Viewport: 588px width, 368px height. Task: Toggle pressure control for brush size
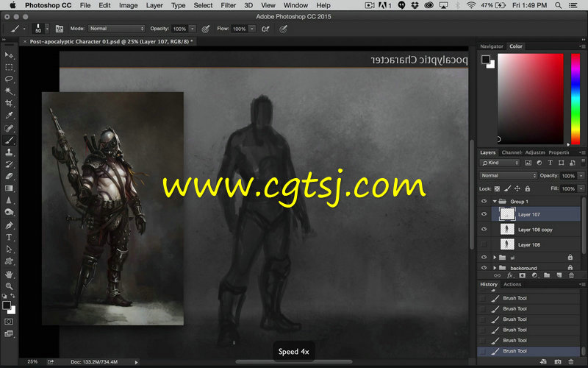283,29
